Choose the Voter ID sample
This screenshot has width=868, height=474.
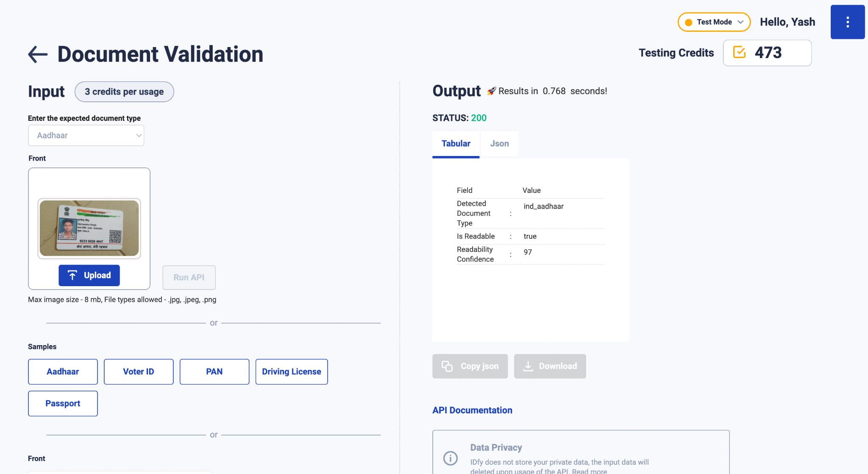[139, 372]
